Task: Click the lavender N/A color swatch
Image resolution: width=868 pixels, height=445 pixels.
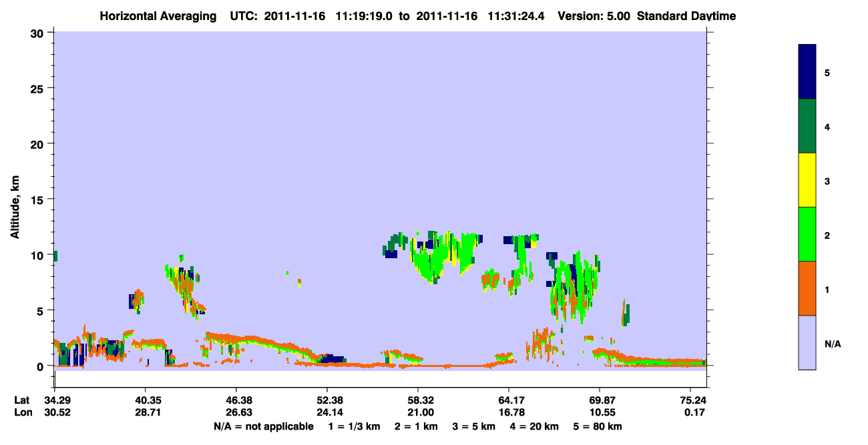Action: click(x=807, y=342)
